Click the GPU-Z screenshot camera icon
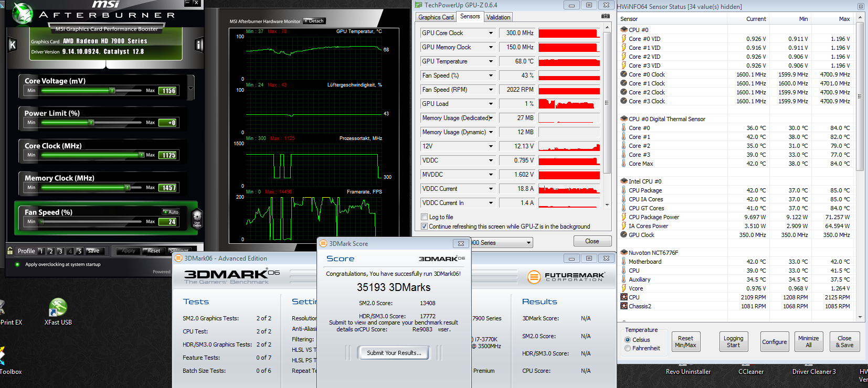This screenshot has width=868, height=388. click(606, 16)
